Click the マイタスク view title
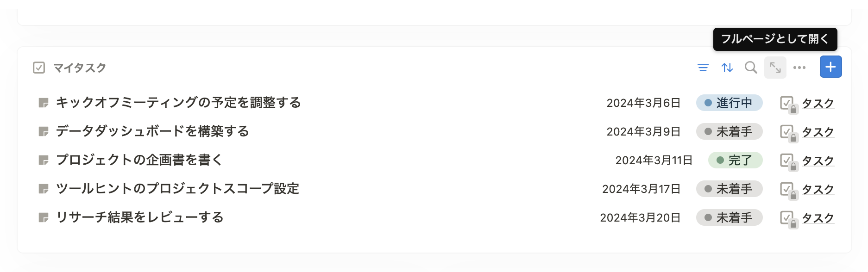 80,68
